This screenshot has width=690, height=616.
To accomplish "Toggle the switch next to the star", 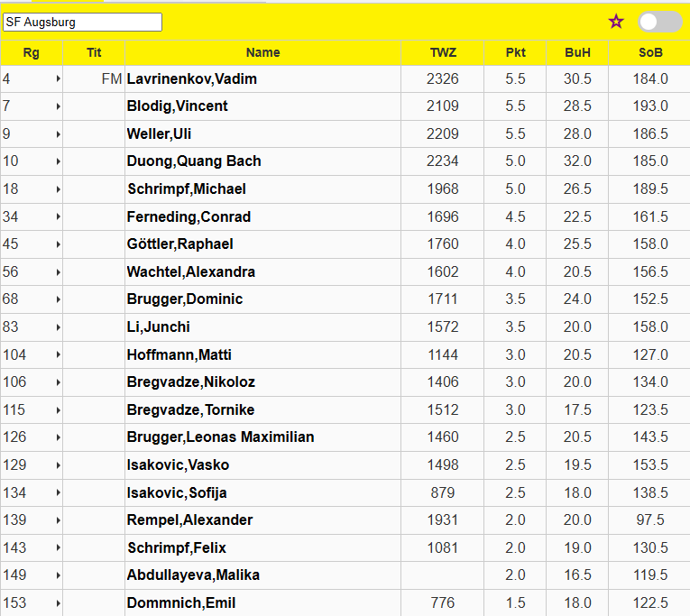I will pyautogui.click(x=659, y=22).
